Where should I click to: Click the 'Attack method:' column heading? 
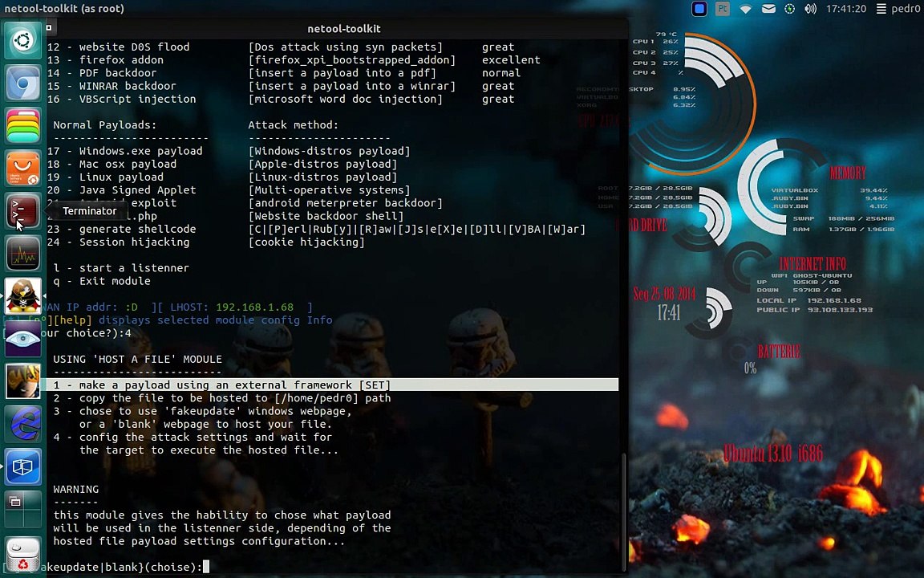(294, 125)
